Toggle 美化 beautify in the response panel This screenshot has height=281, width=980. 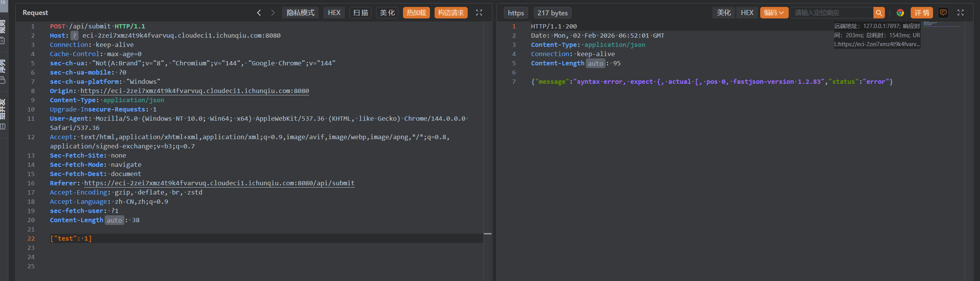point(724,13)
